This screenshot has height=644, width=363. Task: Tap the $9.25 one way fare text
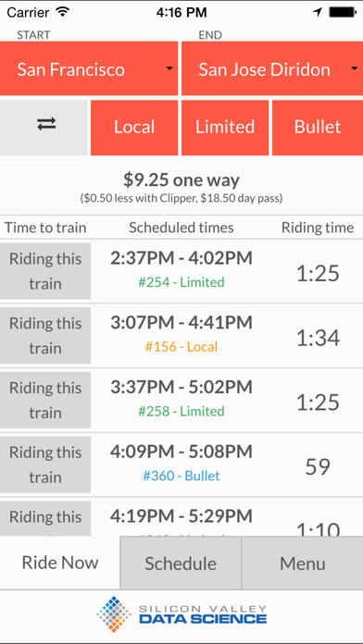[181, 180]
